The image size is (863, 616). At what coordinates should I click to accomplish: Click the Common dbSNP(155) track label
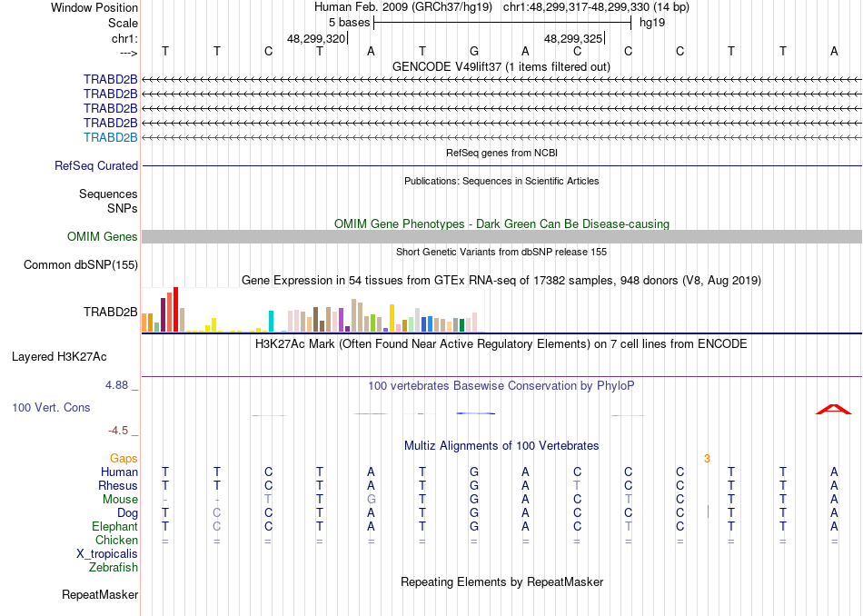(81, 264)
